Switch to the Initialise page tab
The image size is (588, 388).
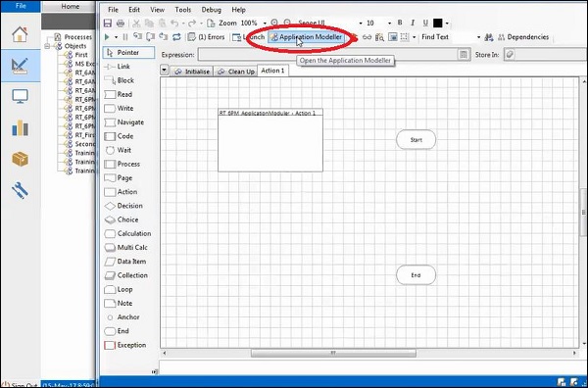click(x=192, y=72)
